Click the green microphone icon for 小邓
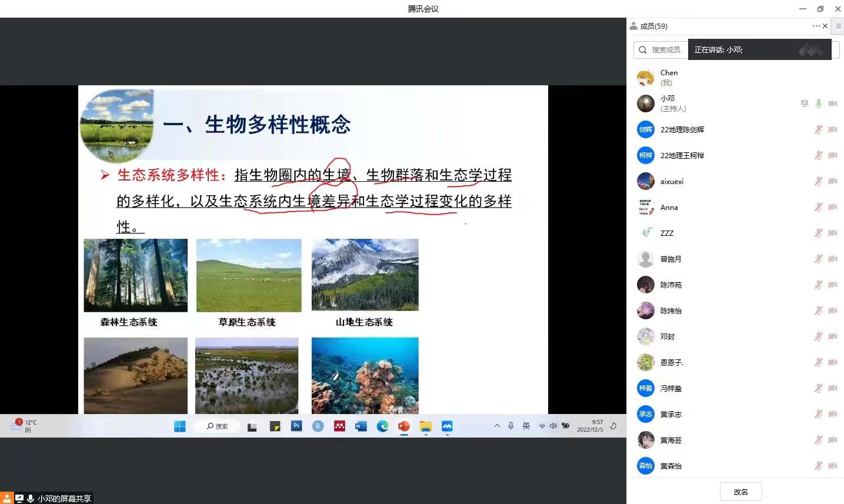The image size is (844, 504). pos(818,104)
